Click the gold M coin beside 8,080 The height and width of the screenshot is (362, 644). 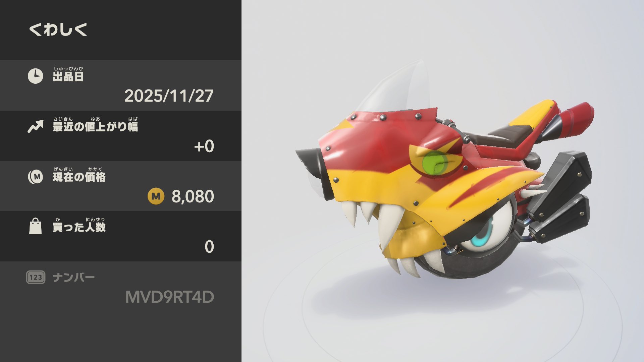click(156, 196)
